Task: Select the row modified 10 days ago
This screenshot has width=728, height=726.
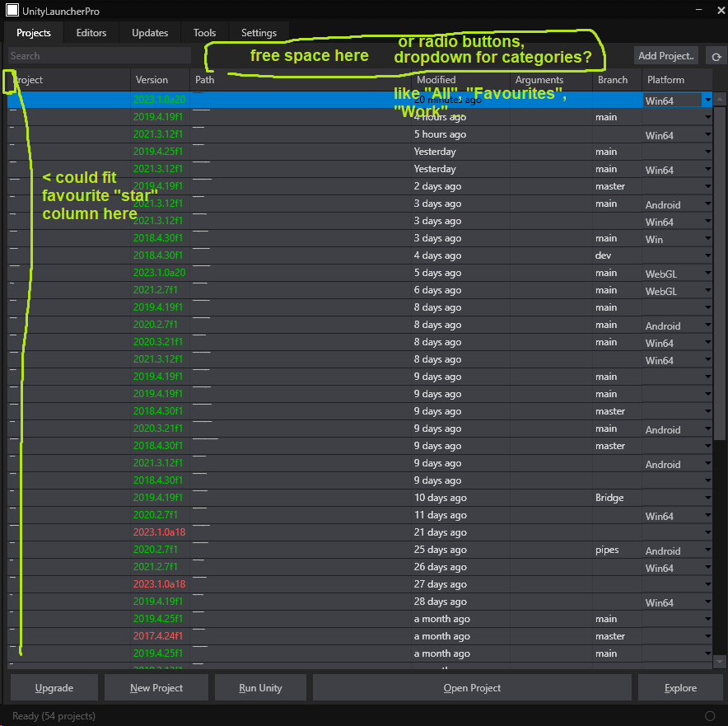Action: 360,498
